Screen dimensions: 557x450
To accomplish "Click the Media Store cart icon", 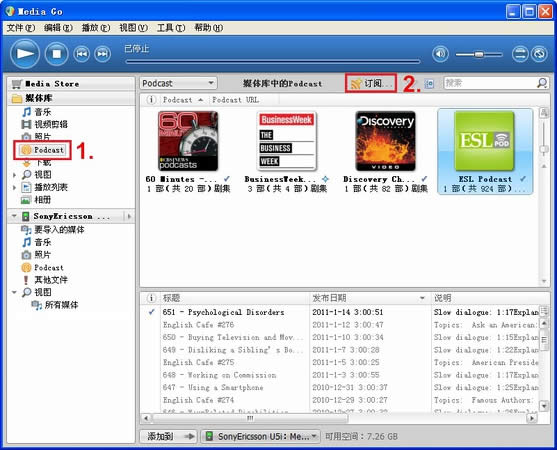I will pos(16,84).
